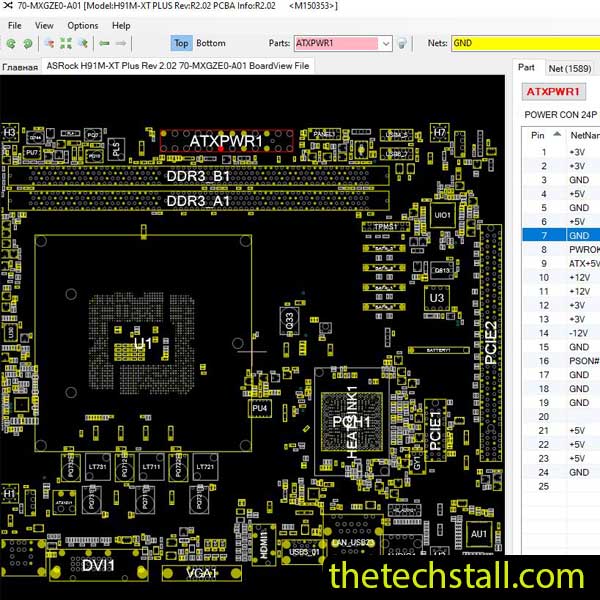Click the U1 CPU socket component
This screenshot has width=600, height=600.
click(143, 343)
